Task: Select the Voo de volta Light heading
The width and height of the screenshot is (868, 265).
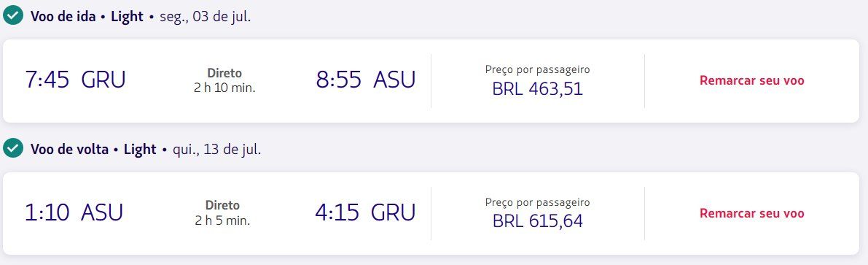Action: pyautogui.click(x=93, y=149)
